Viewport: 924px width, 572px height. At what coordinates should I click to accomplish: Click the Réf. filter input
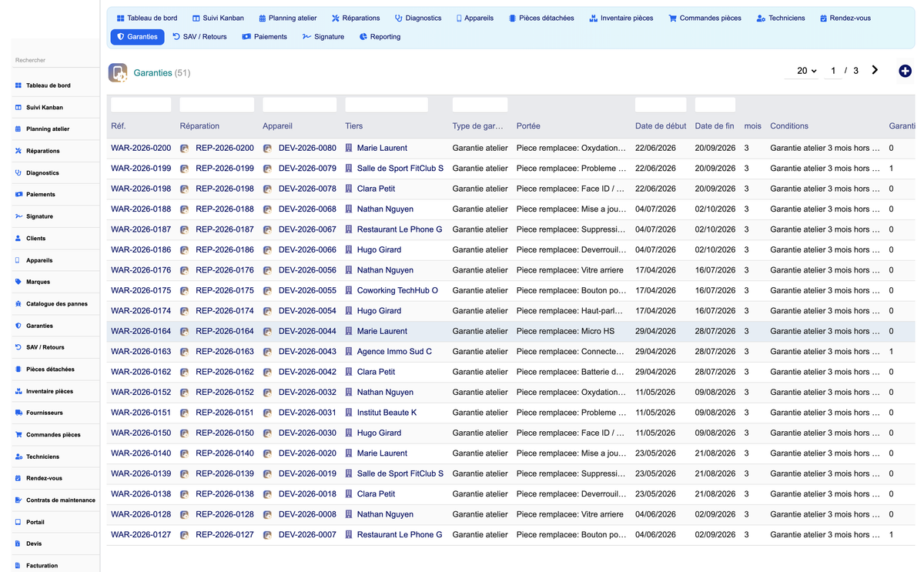[x=141, y=105]
